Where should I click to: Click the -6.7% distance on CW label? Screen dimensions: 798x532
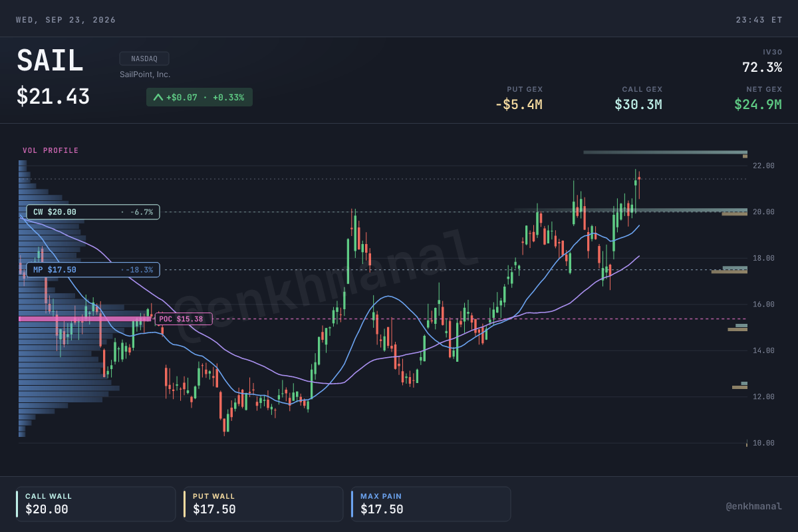pos(142,212)
